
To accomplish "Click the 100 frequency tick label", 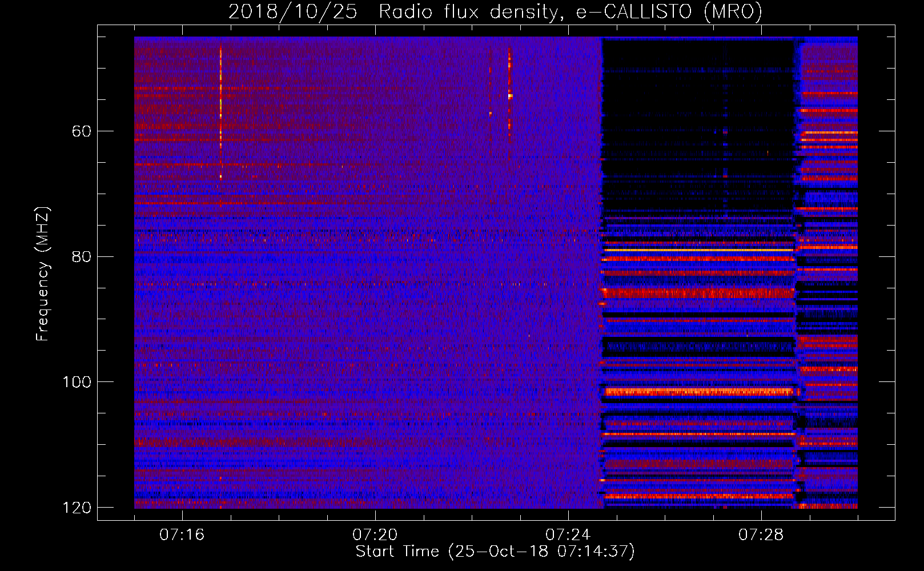I will pos(77,382).
